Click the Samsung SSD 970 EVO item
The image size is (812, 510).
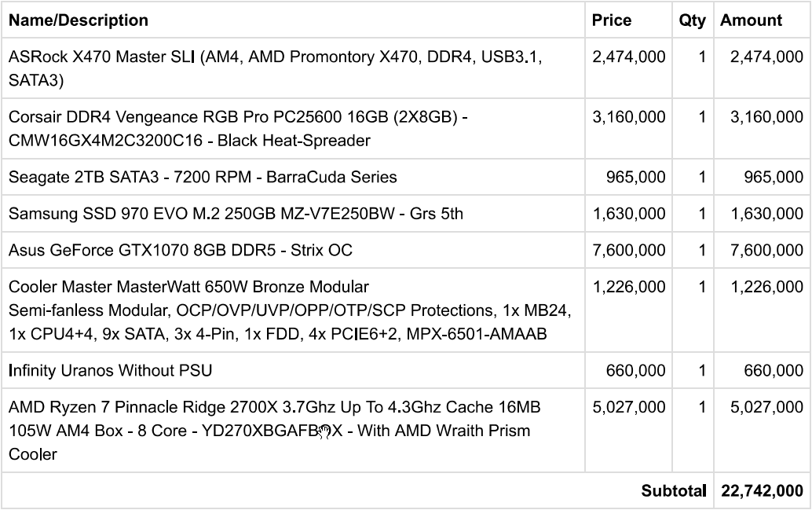click(x=236, y=214)
